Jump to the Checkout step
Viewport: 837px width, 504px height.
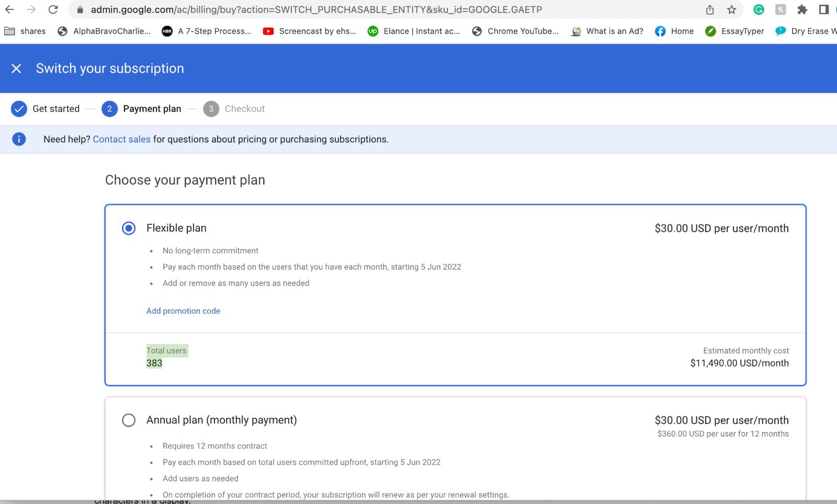pos(234,109)
